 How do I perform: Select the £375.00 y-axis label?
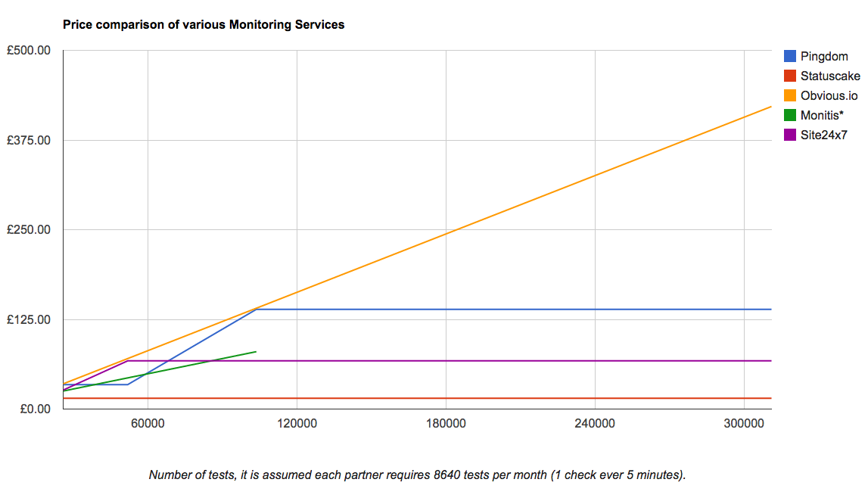29,140
